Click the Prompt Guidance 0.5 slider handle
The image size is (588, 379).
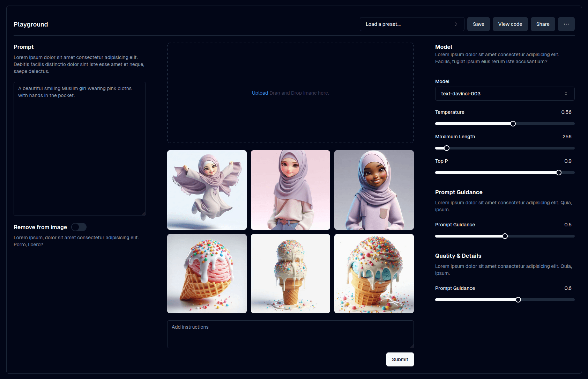tap(505, 236)
